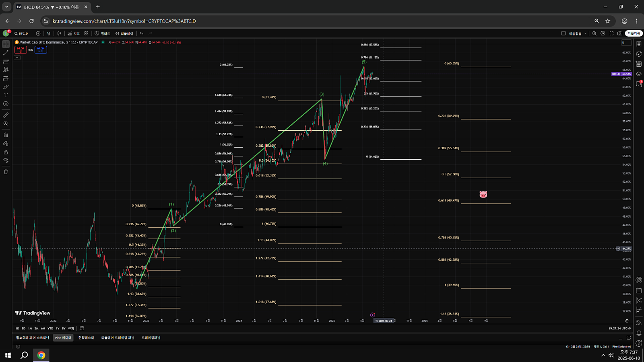Select the 전체 (all) time range
This screenshot has height=362, width=644.
coord(71,329)
